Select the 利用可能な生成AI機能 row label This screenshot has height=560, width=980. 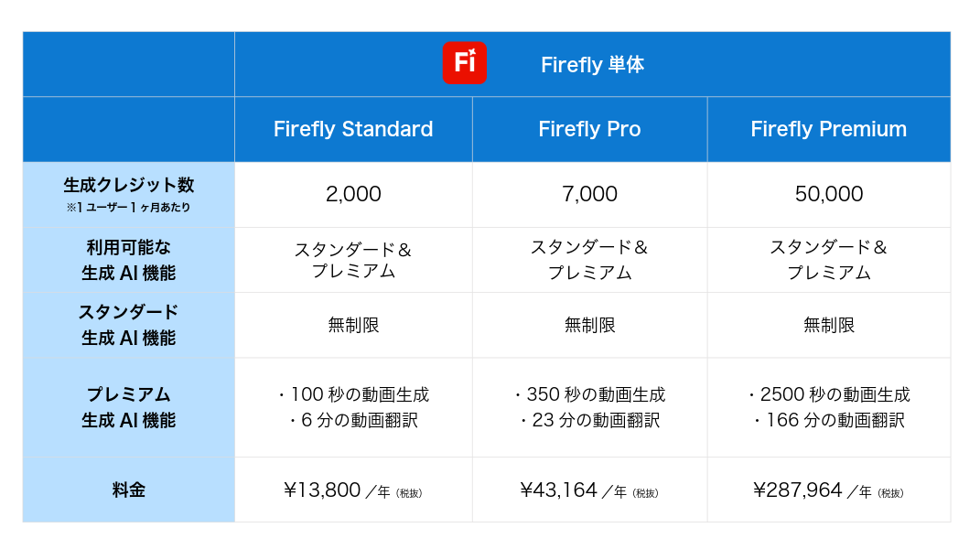click(129, 260)
